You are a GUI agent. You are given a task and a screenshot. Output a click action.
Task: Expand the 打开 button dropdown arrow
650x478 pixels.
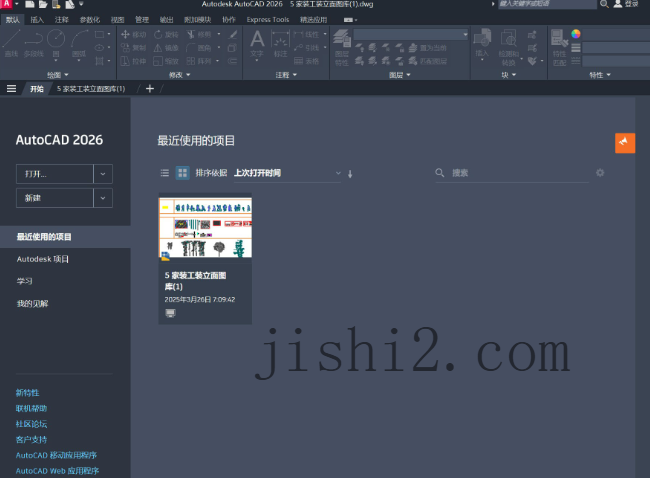[x=103, y=174]
